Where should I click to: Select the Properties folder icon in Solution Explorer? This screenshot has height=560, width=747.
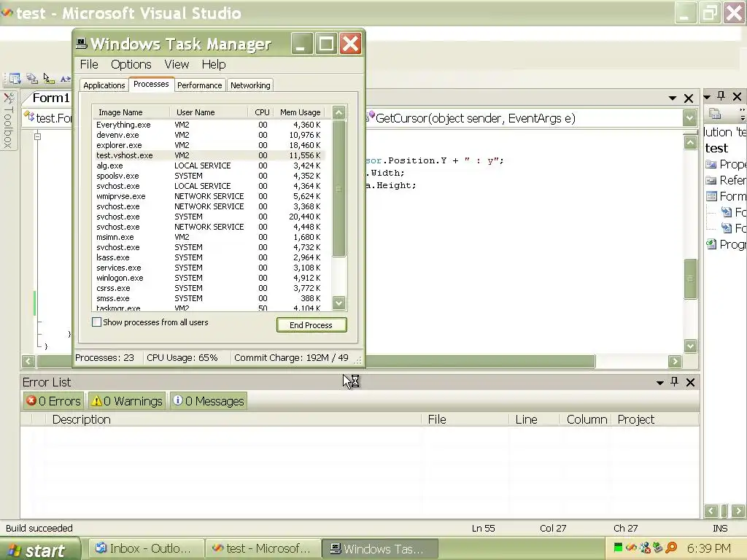pos(711,164)
